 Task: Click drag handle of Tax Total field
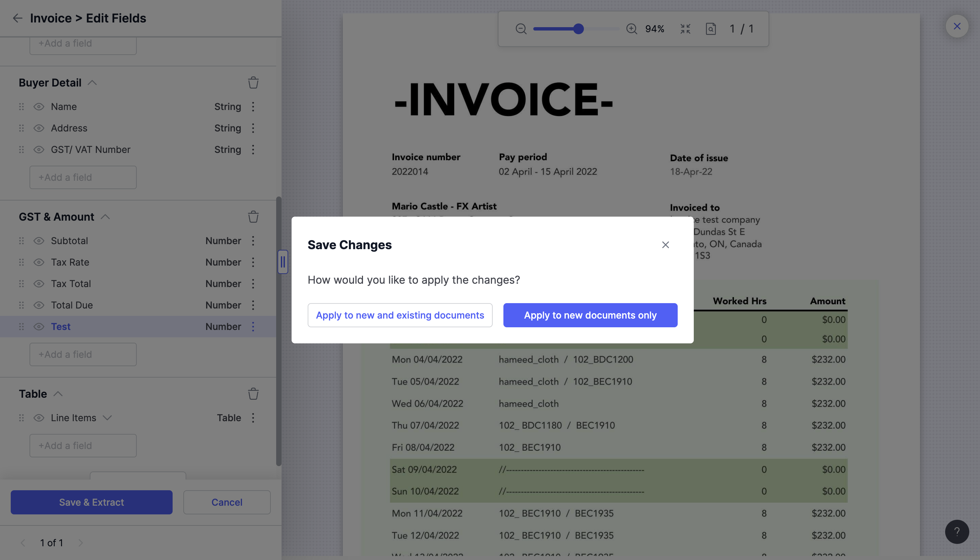pos(21,284)
